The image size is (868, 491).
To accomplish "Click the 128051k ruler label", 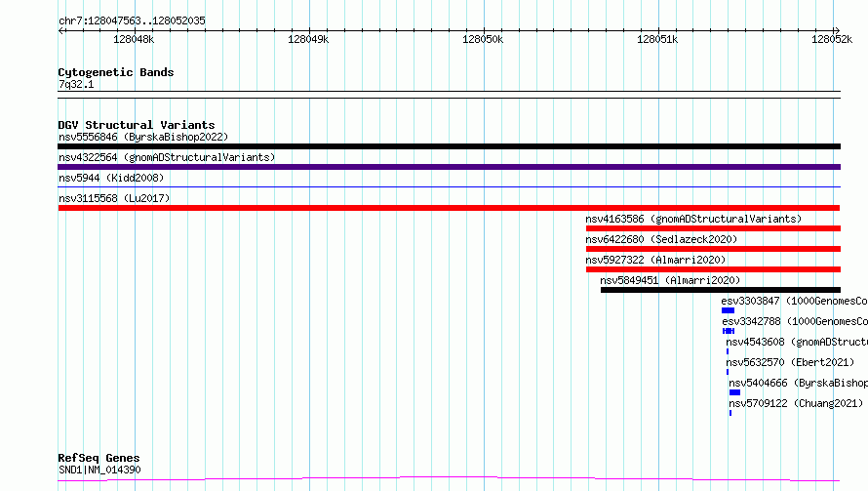I will click(657, 39).
